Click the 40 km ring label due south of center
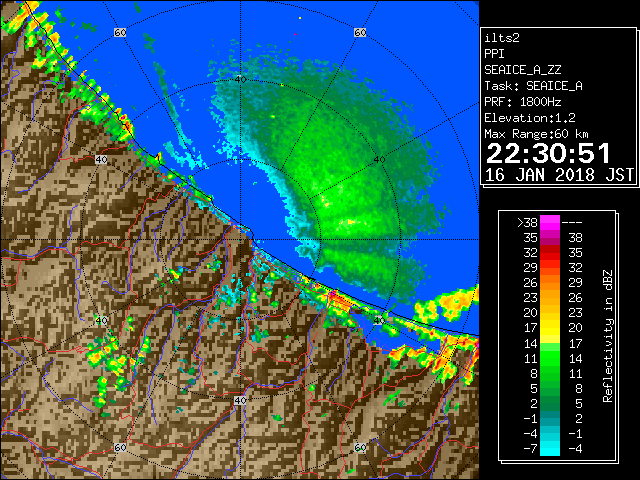The height and width of the screenshot is (480, 640). (240, 400)
